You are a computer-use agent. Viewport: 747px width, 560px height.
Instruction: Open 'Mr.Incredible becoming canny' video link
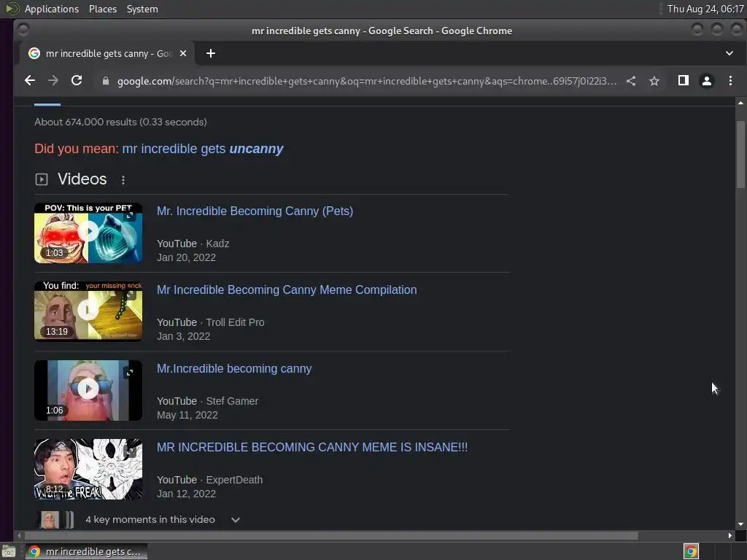[x=234, y=368]
